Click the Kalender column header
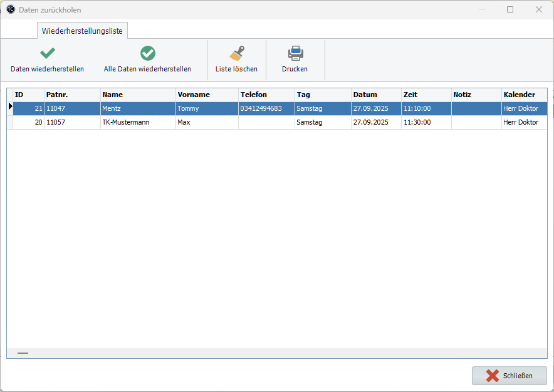 click(x=524, y=95)
